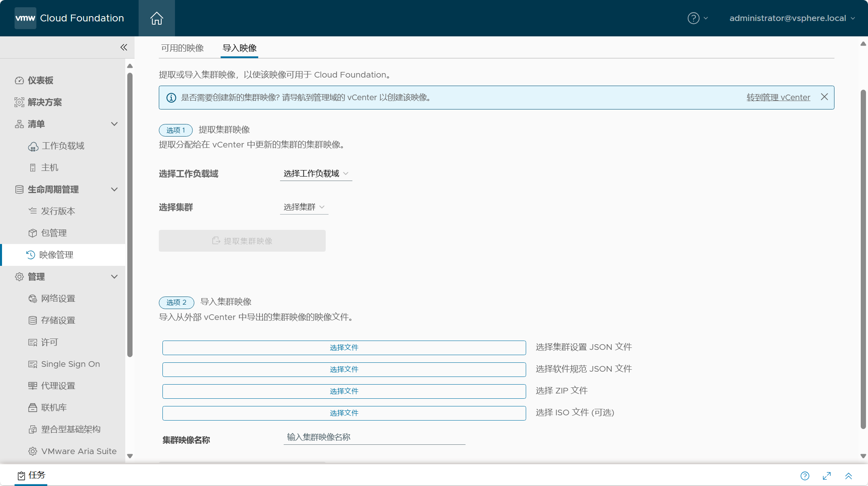The width and height of the screenshot is (868, 486).
Task: Click 提取集群映像 button
Action: point(242,240)
